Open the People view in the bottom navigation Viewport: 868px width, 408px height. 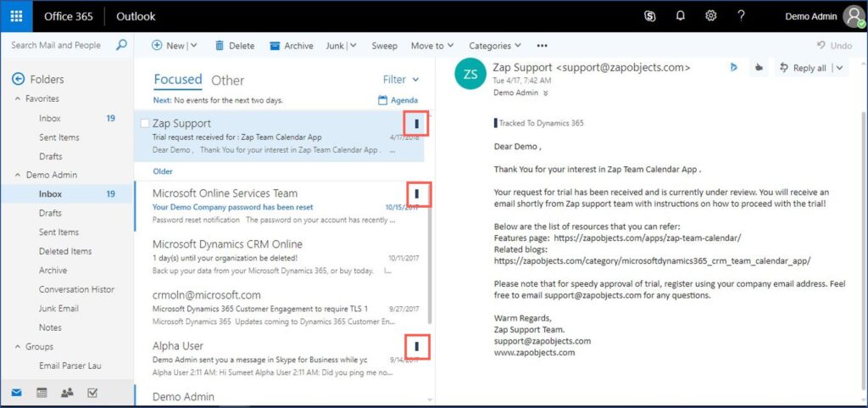point(68,393)
